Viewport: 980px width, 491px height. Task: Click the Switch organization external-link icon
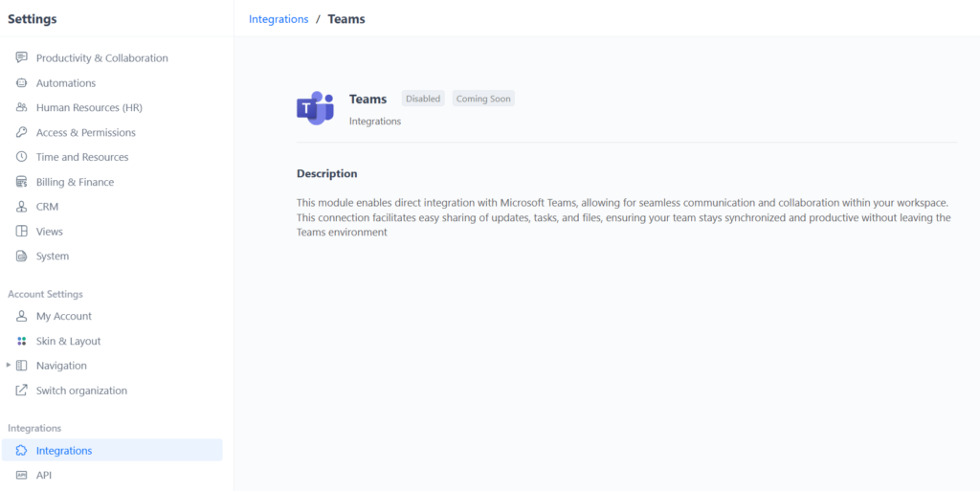[21, 391]
